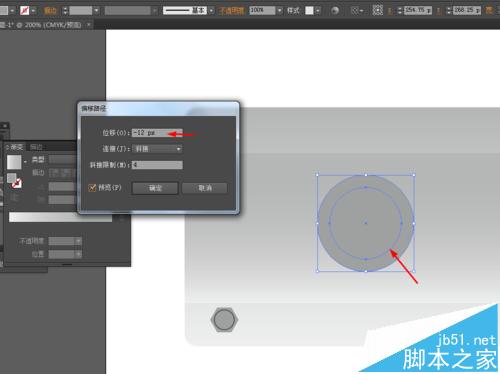Open the gradient swatch dropdown arrow

pyautogui.click(x=25, y=162)
